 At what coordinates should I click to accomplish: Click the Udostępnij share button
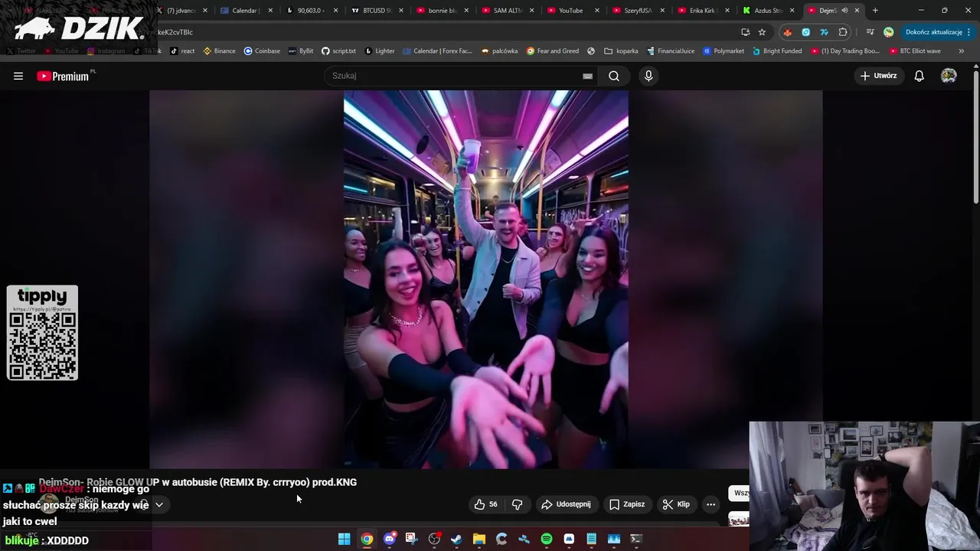566,504
